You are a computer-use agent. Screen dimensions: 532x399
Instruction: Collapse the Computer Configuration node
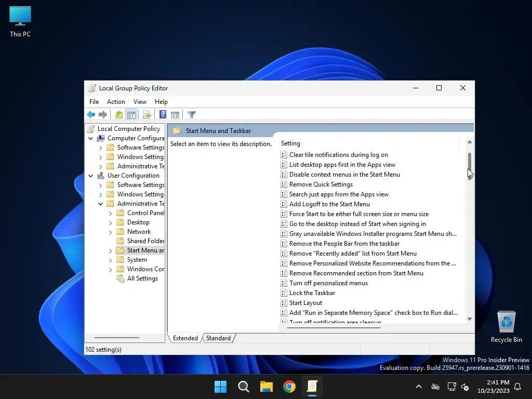coord(90,138)
